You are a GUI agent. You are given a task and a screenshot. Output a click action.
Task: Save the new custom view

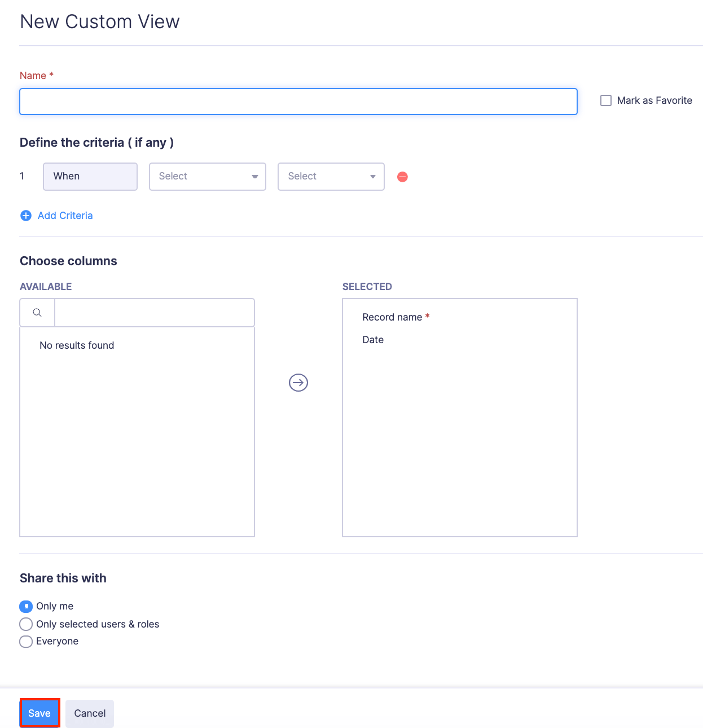pos(39,713)
